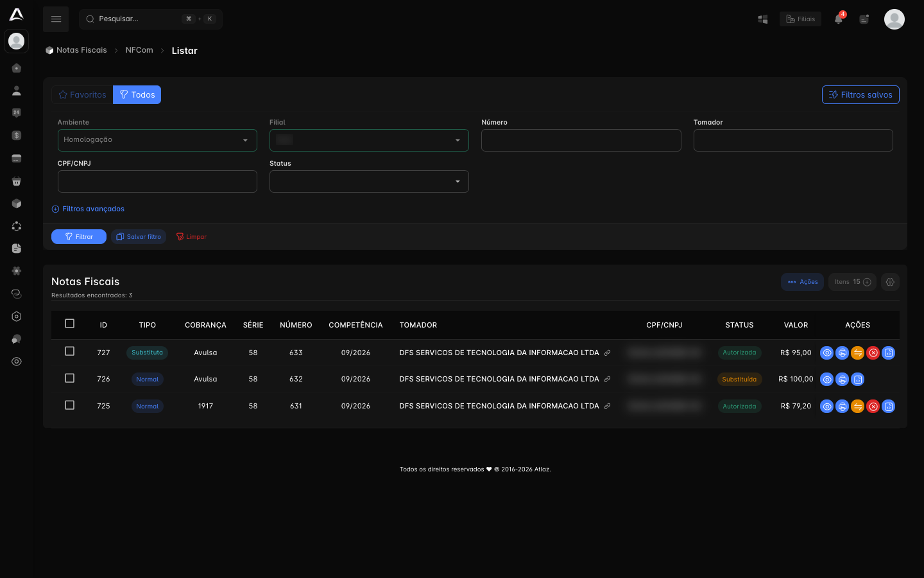924x578 pixels.
Task: View details of nota fiscal 727
Action: pyautogui.click(x=827, y=353)
